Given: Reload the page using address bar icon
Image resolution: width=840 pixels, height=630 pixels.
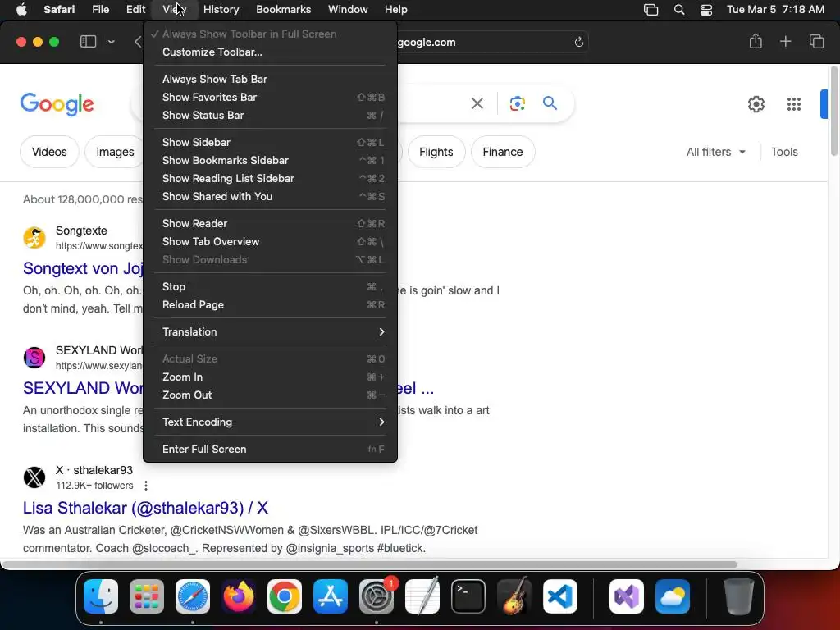Looking at the screenshot, I should click(578, 43).
